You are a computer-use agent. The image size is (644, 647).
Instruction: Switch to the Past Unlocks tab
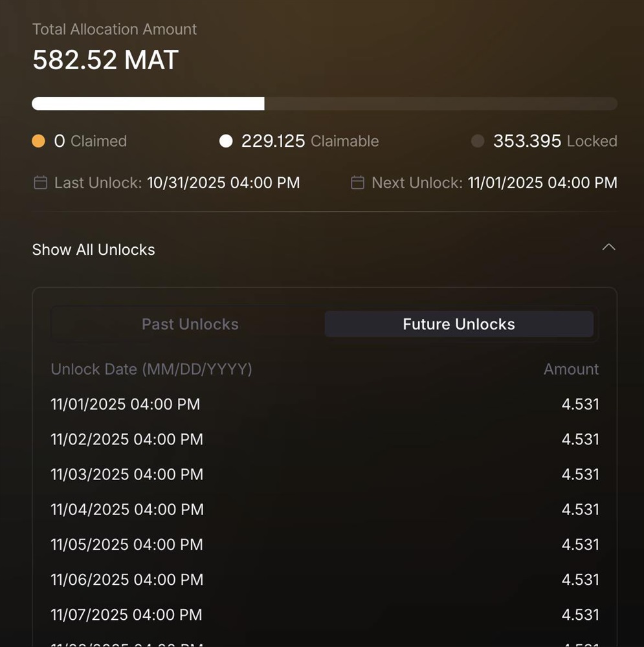[x=190, y=324]
